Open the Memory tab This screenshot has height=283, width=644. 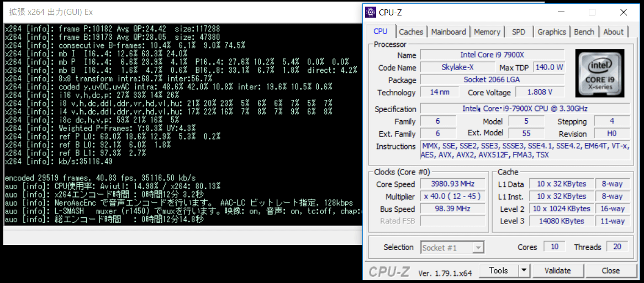[x=487, y=31]
